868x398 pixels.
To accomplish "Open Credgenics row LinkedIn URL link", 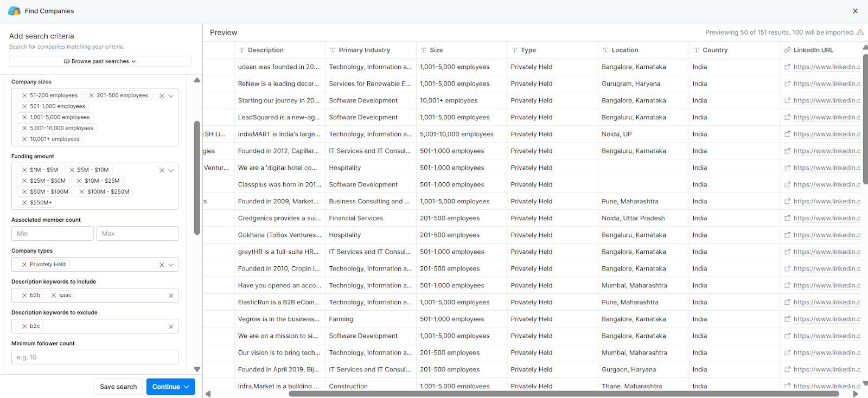I will click(827, 219).
